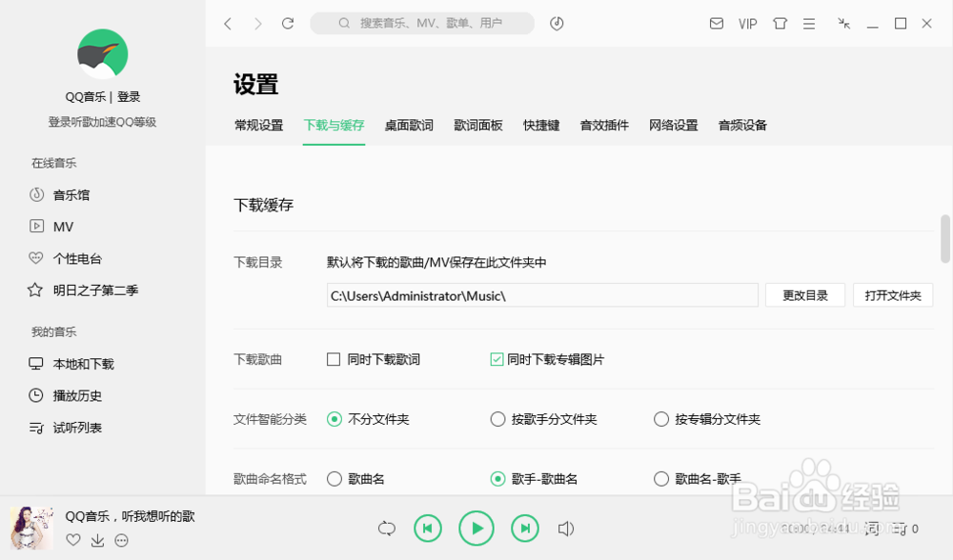Click the download directory path field
This screenshot has height=560, width=953.
point(540,294)
